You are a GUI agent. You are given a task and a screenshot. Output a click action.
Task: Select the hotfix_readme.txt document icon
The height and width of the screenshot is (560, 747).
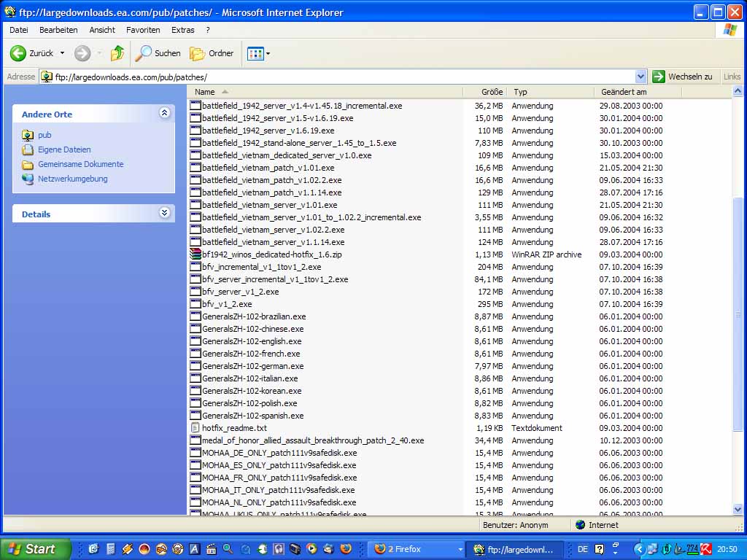[x=196, y=427]
